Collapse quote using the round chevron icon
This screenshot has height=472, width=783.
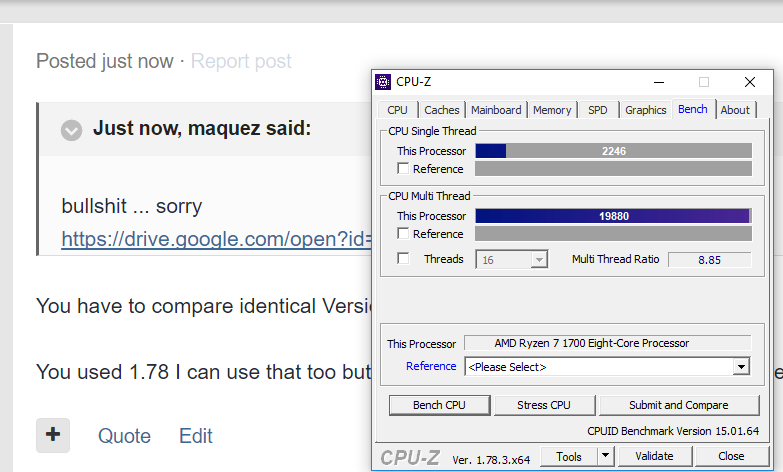coord(71,130)
